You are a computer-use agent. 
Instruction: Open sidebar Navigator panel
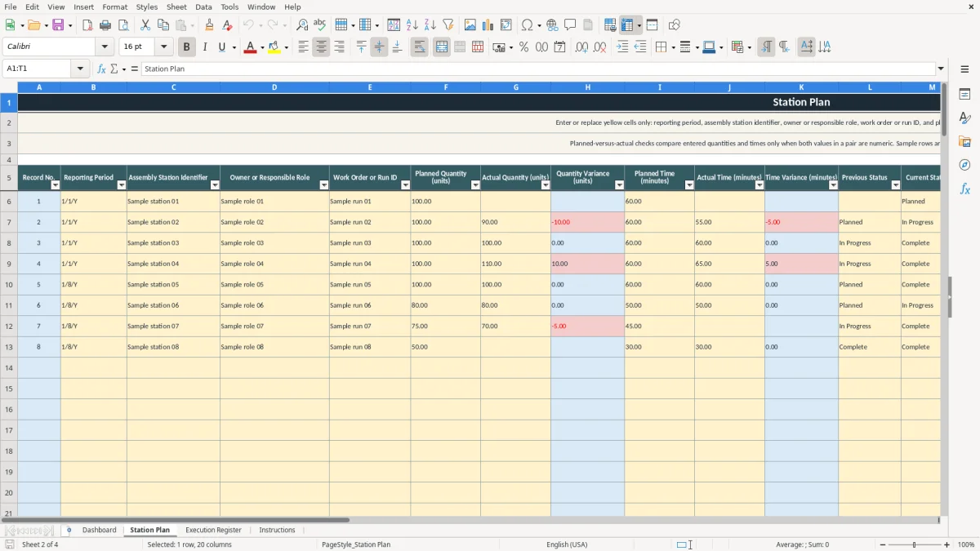pos(964,165)
